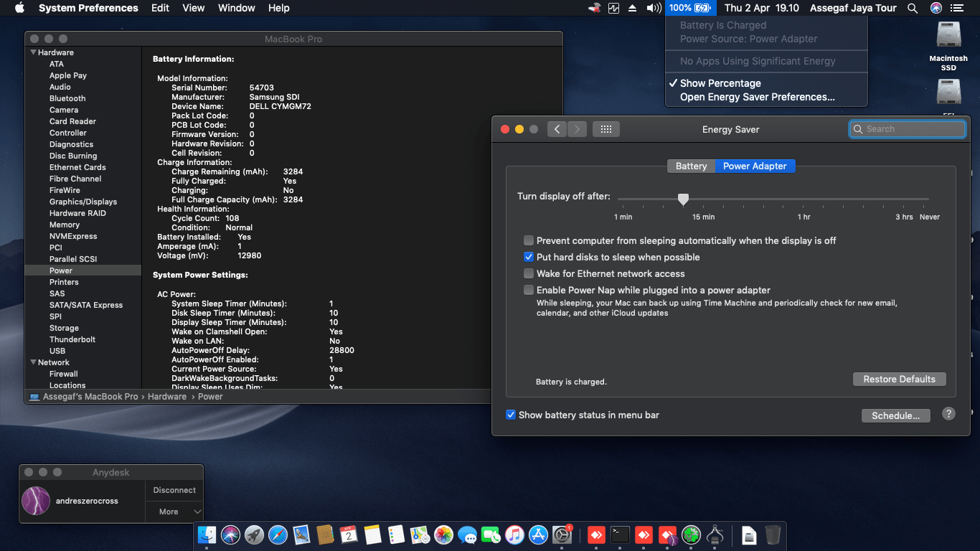The width and height of the screenshot is (980, 551).
Task: Open Maps from the Dock
Action: 420,534
